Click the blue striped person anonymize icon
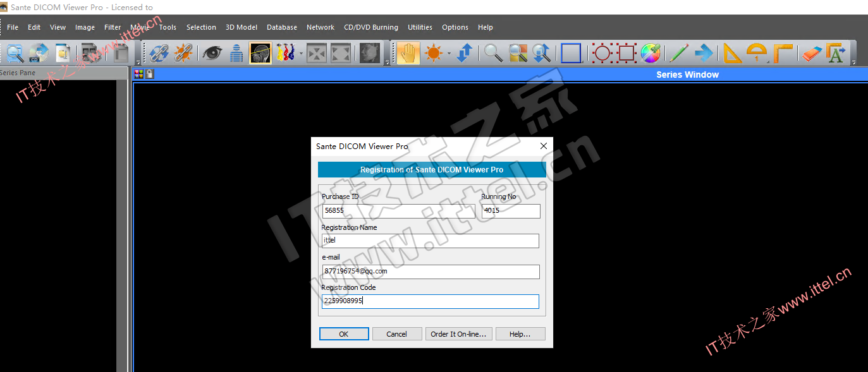The image size is (868, 372). [x=236, y=53]
